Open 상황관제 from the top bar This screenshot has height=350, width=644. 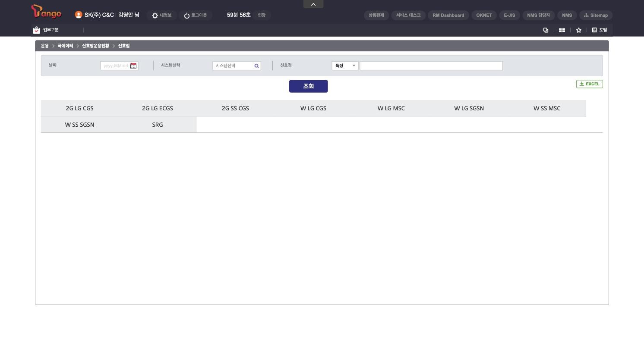[376, 16]
